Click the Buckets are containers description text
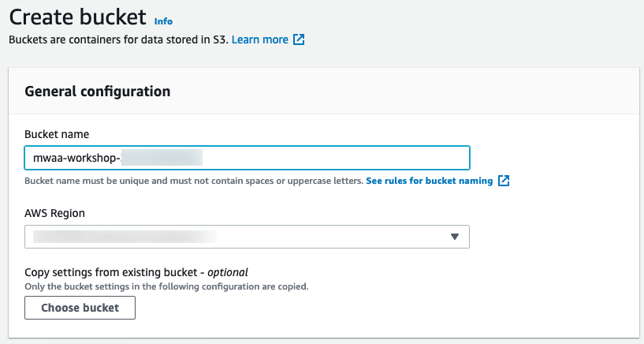The height and width of the screenshot is (344, 644). point(118,39)
